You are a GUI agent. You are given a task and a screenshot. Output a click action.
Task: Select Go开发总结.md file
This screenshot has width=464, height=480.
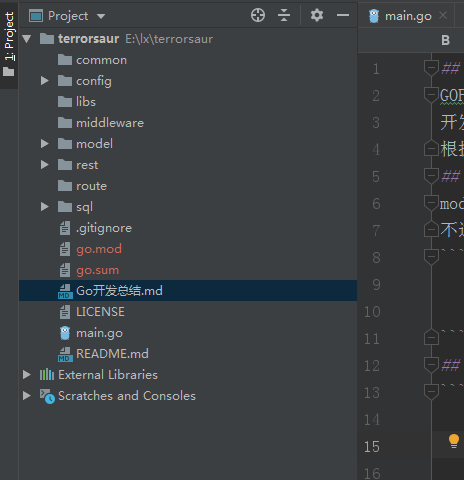click(188, 291)
